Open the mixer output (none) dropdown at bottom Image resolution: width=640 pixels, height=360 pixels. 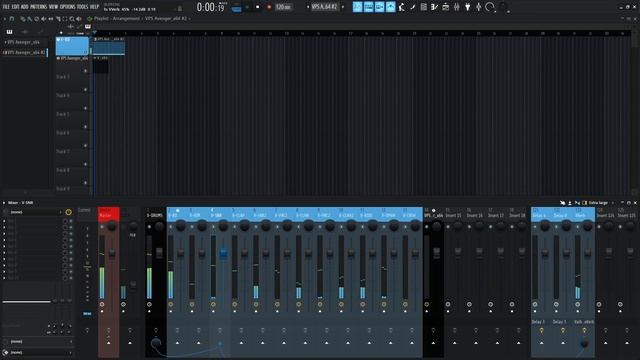coord(40,352)
